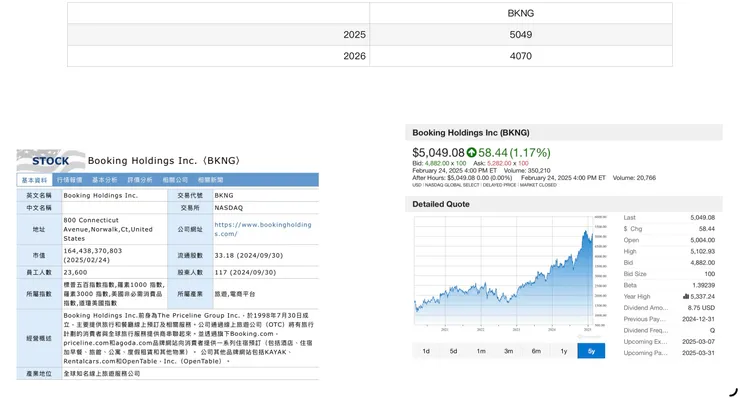Click the $5,049.08 last price
Viewport: 740px width, 398px height.
438,152
